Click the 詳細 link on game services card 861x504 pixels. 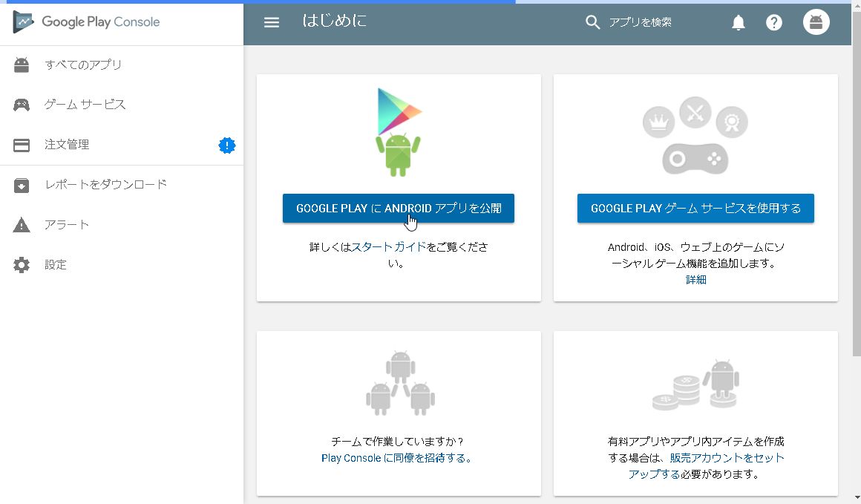(695, 280)
